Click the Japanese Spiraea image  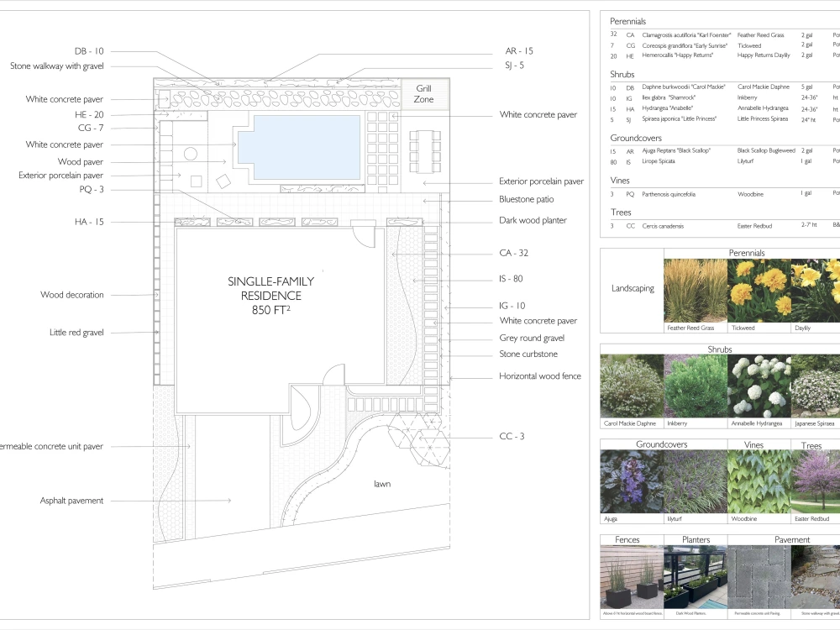pos(815,386)
